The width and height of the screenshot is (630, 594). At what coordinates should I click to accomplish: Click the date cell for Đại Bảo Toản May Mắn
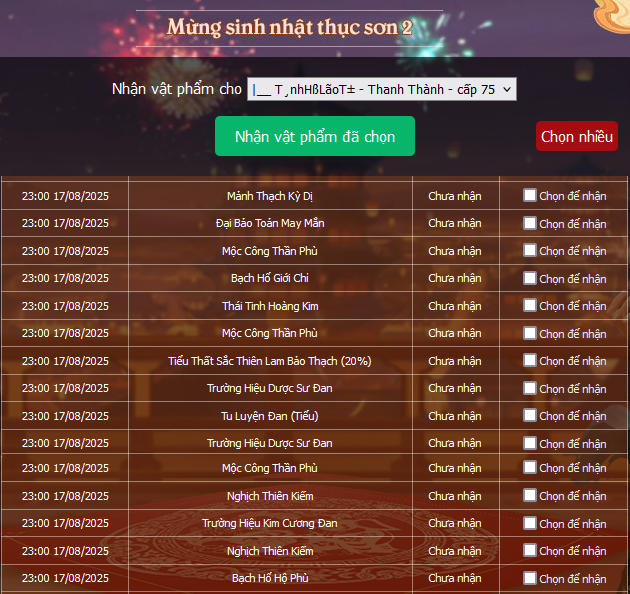click(65, 223)
